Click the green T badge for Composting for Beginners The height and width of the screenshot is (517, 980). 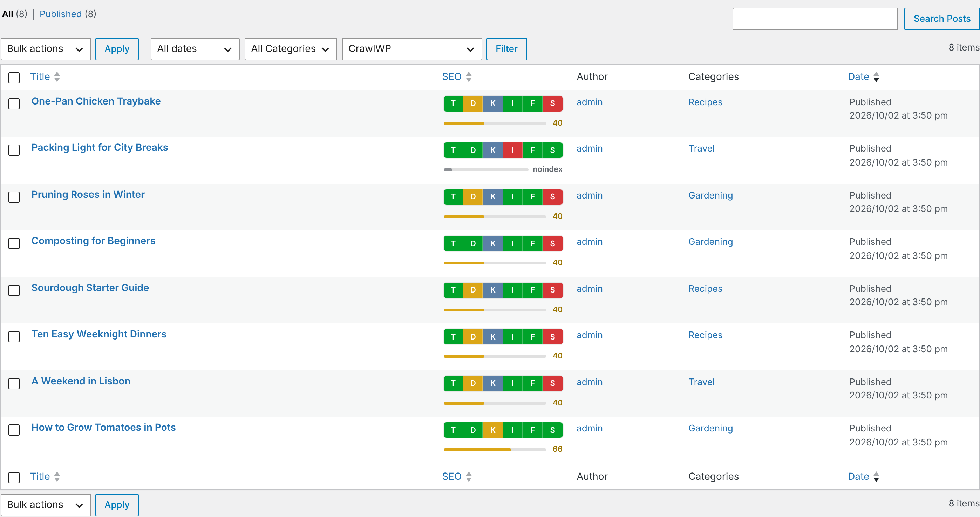[453, 243]
